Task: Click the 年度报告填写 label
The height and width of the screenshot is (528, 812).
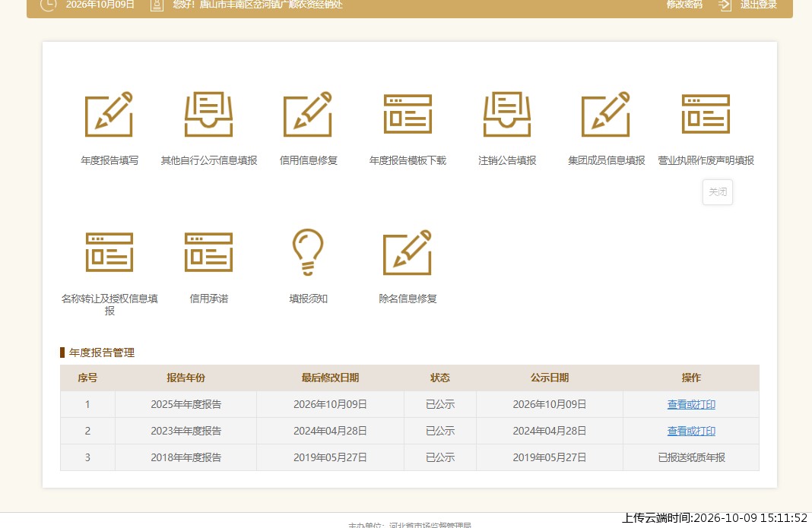Action: (109, 160)
